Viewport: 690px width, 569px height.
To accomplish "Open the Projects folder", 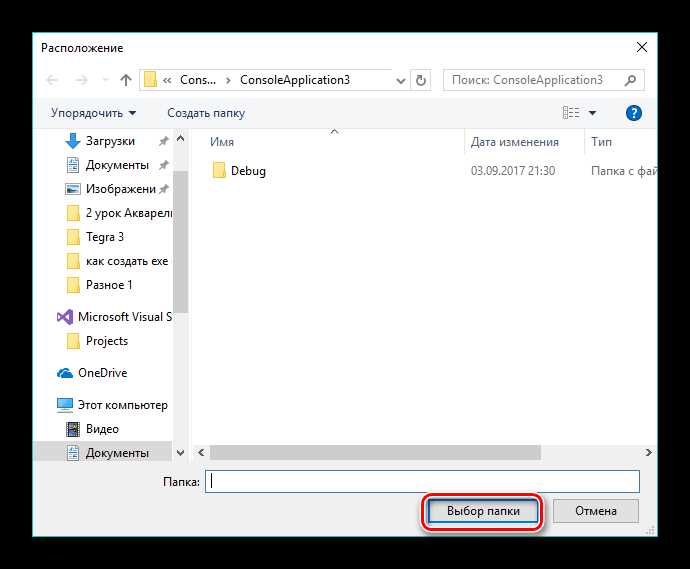I will pyautogui.click(x=107, y=341).
